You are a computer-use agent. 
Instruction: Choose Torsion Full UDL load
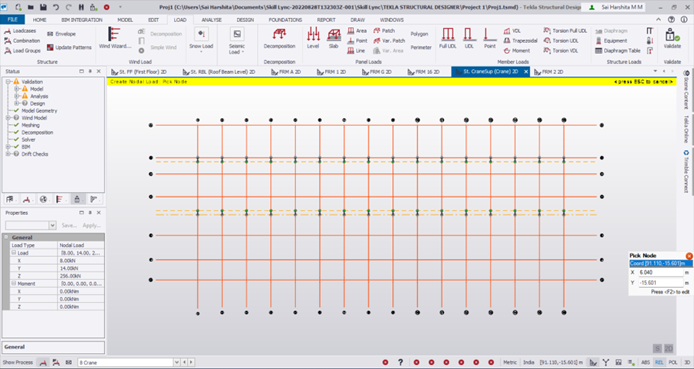[x=565, y=31]
